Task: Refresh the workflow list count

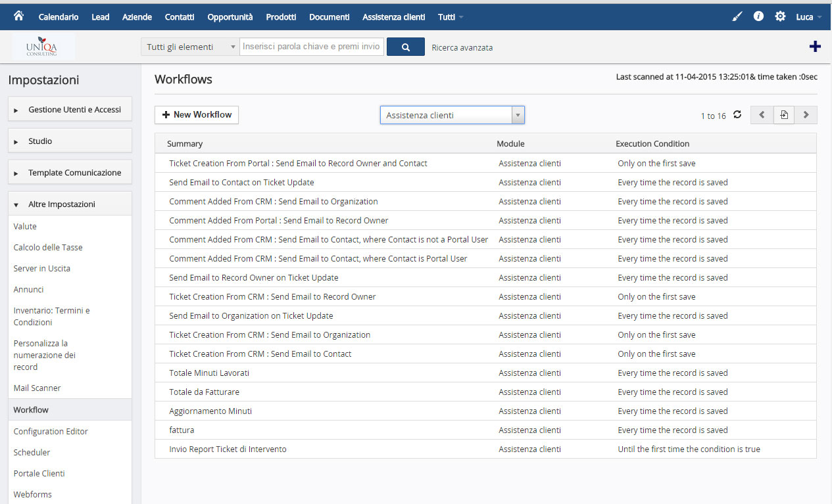Action: point(737,115)
